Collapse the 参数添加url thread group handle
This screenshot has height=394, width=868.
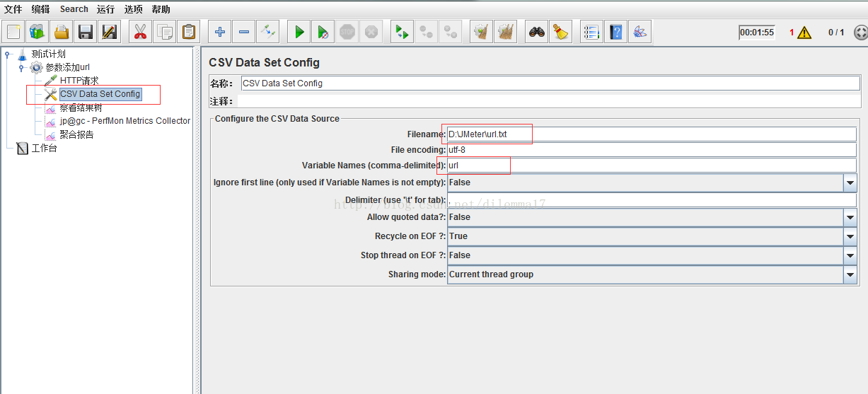[x=22, y=68]
